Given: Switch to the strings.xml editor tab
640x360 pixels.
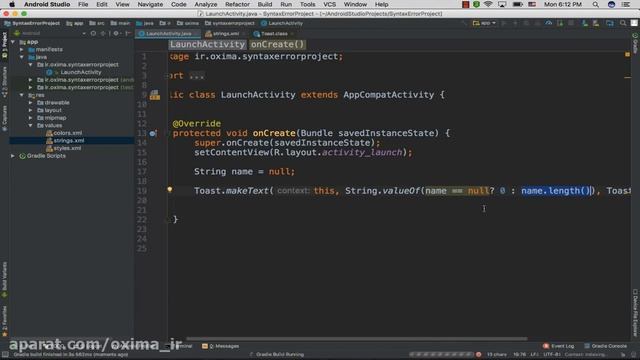Looking at the screenshot, I should (225, 33).
